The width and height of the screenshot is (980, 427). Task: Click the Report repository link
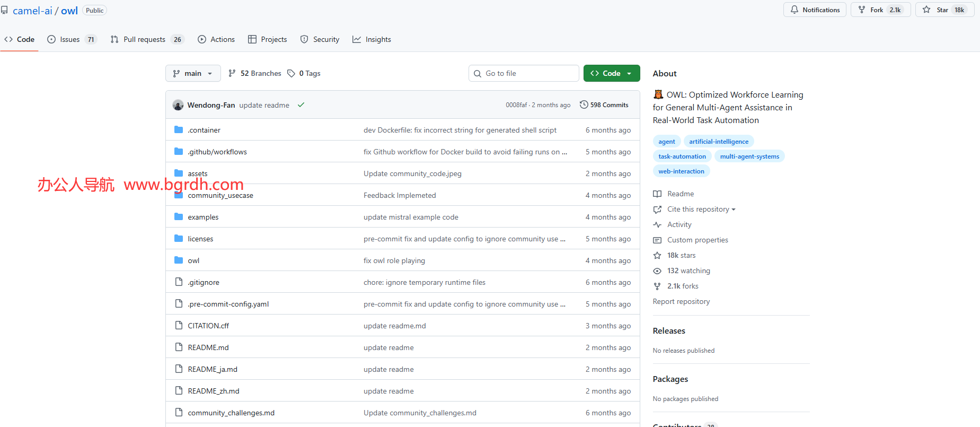tap(681, 301)
